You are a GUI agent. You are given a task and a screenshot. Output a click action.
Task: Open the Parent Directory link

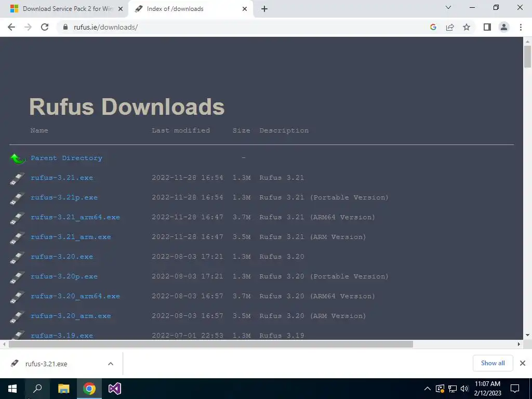coord(66,158)
